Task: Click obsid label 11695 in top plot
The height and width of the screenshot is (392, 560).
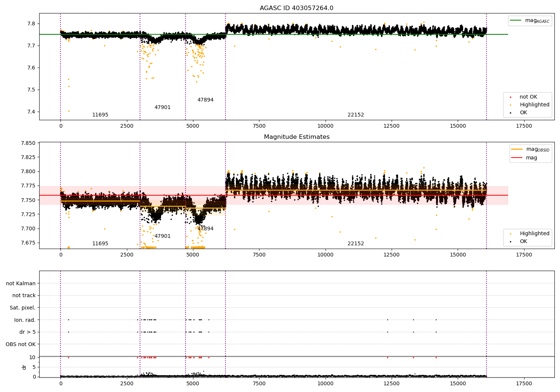Action: tap(100, 115)
